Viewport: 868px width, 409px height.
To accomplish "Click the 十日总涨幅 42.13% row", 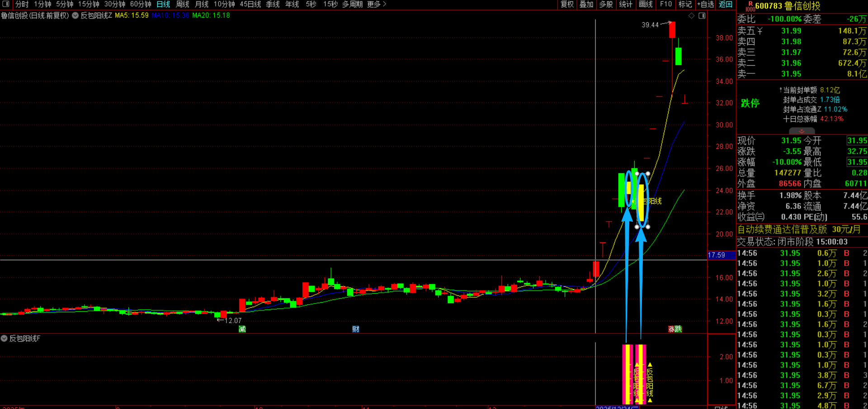I will click(x=813, y=119).
